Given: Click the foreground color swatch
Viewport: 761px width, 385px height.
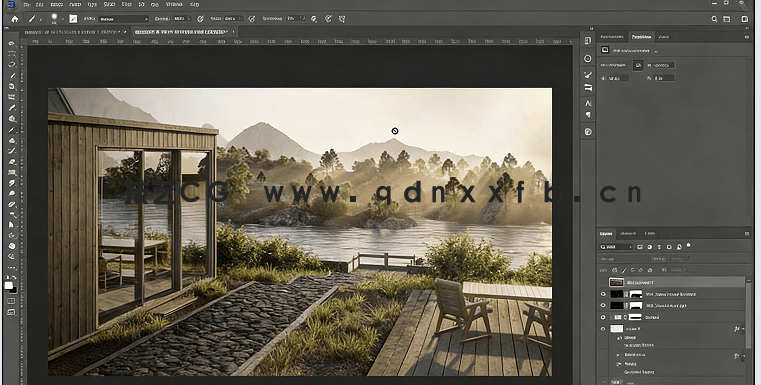Looking at the screenshot, I should pyautogui.click(x=9, y=285).
